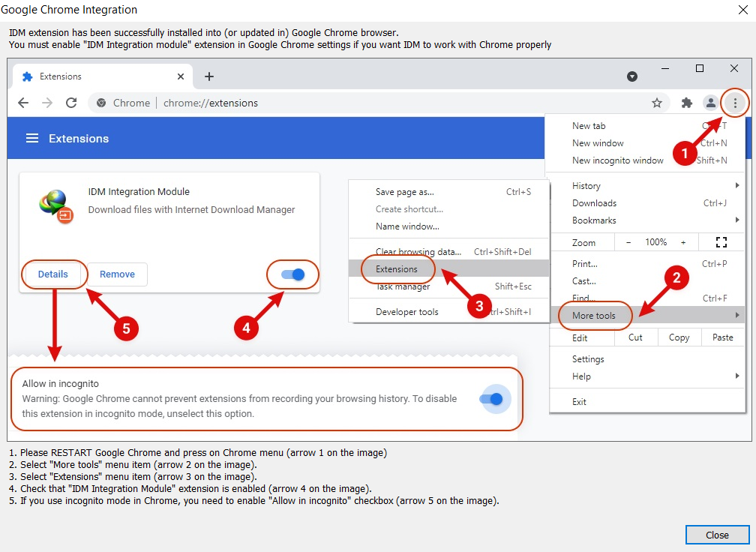756x552 pixels.
Task: Click Cut in the Edit row
Action: click(x=635, y=337)
